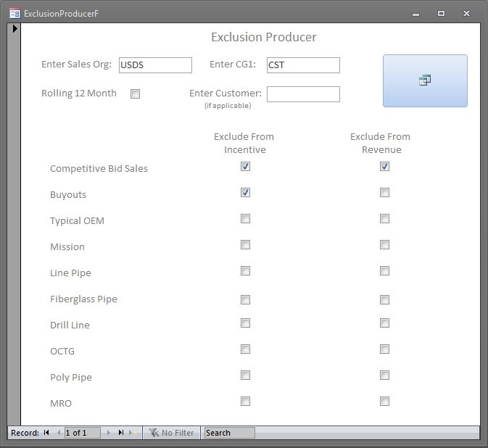The image size is (488, 448).
Task: Click the Search box in navigation bar
Action: click(x=229, y=433)
